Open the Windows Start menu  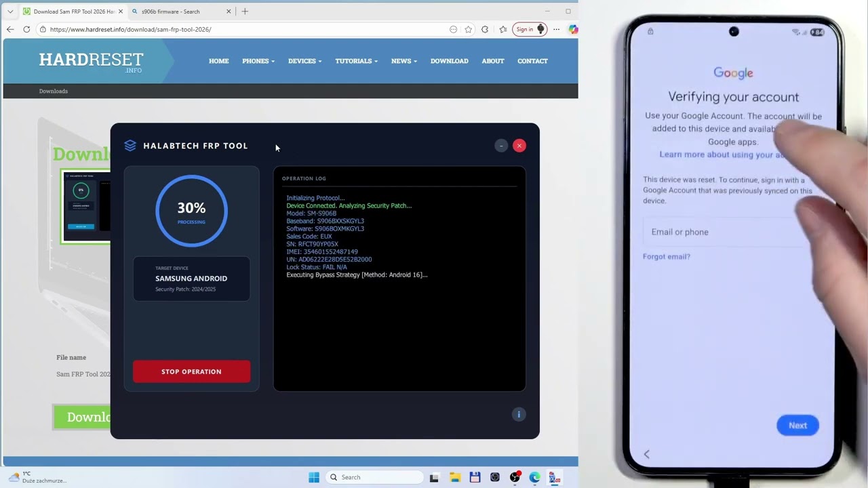point(314,477)
